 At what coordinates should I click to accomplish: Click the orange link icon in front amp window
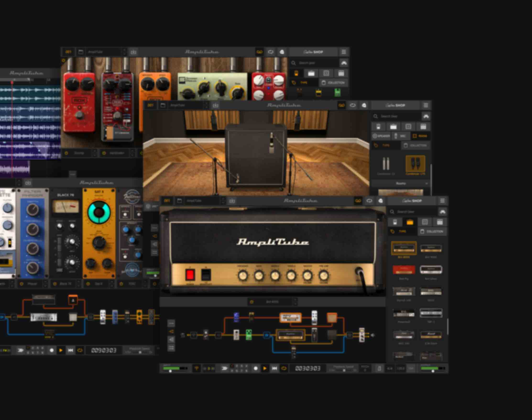(358, 201)
